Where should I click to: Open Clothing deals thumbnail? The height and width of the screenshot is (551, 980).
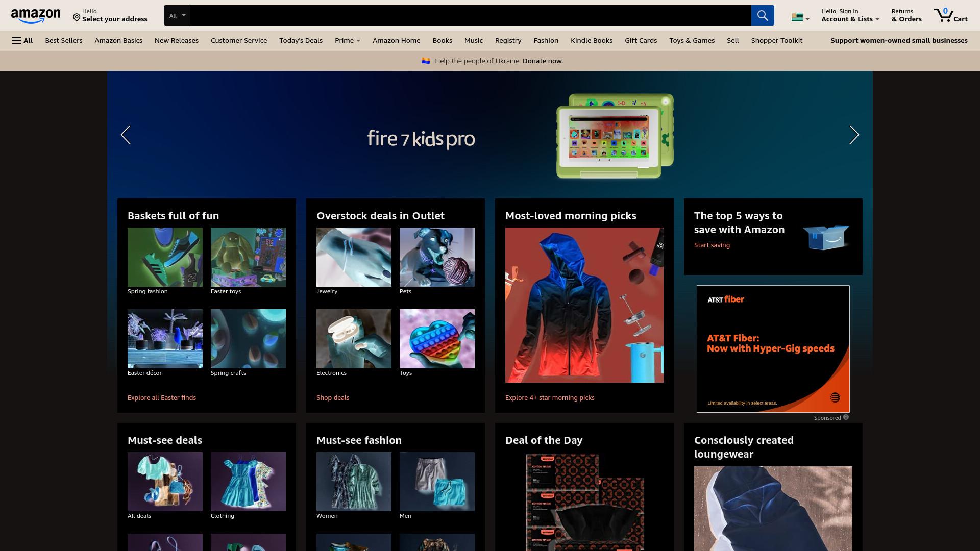[x=248, y=482]
